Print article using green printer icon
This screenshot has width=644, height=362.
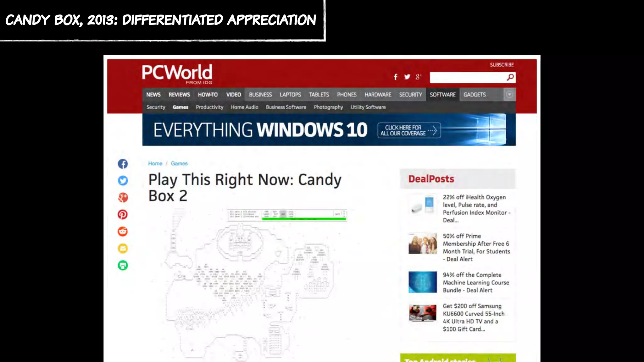[x=123, y=266]
